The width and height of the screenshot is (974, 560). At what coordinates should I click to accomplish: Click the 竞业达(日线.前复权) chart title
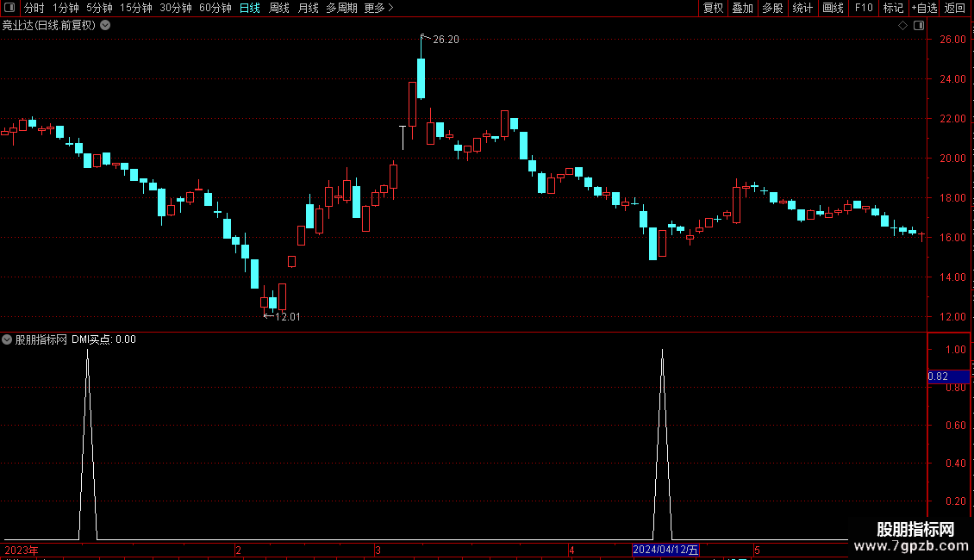click(x=49, y=26)
